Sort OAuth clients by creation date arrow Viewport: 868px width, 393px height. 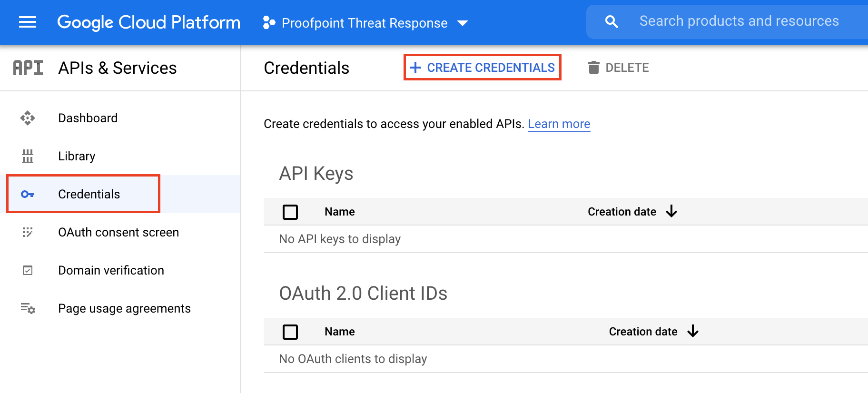click(x=693, y=331)
